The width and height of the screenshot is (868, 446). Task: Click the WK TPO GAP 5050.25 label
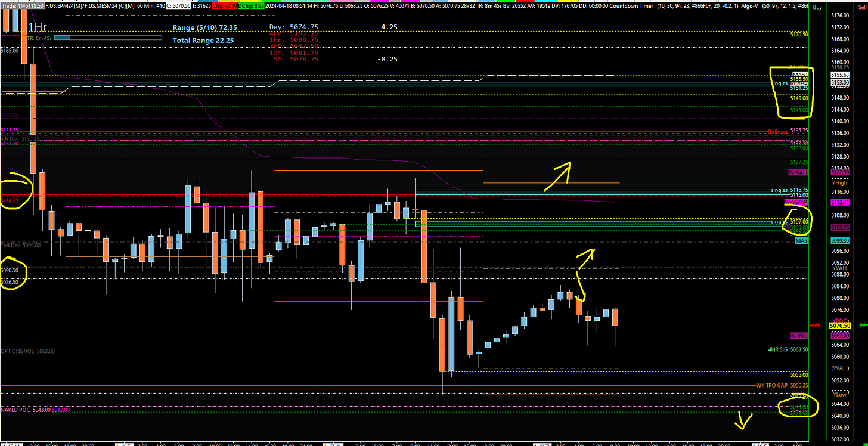783,386
